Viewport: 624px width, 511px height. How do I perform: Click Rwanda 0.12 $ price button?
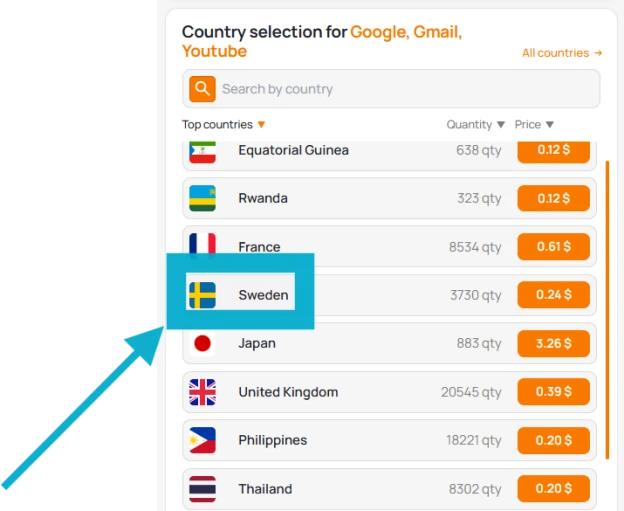click(553, 198)
